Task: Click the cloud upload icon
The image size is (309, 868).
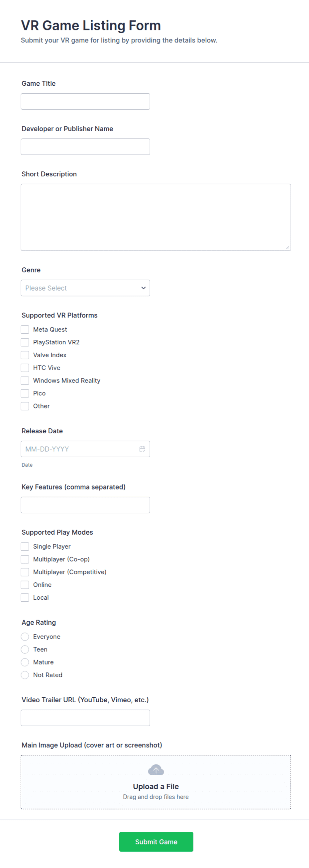Action: (156, 770)
